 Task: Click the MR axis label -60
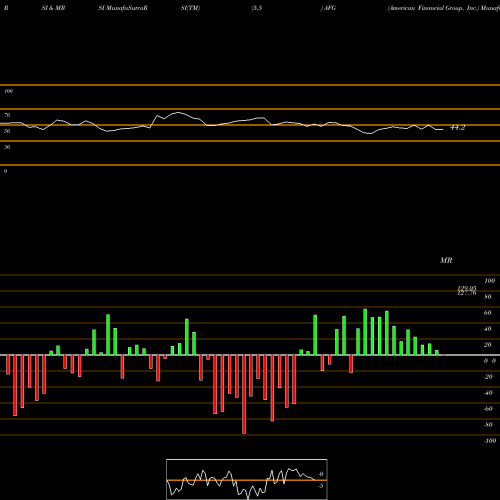click(x=488, y=409)
